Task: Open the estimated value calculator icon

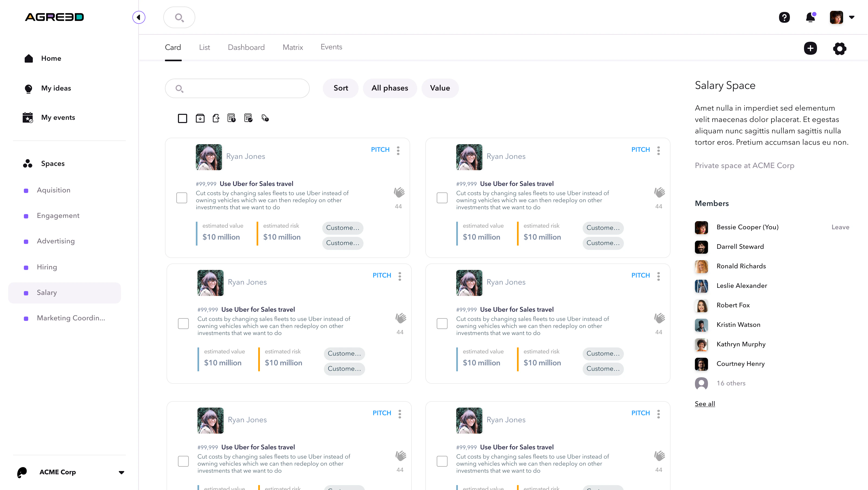Action: 231,118
